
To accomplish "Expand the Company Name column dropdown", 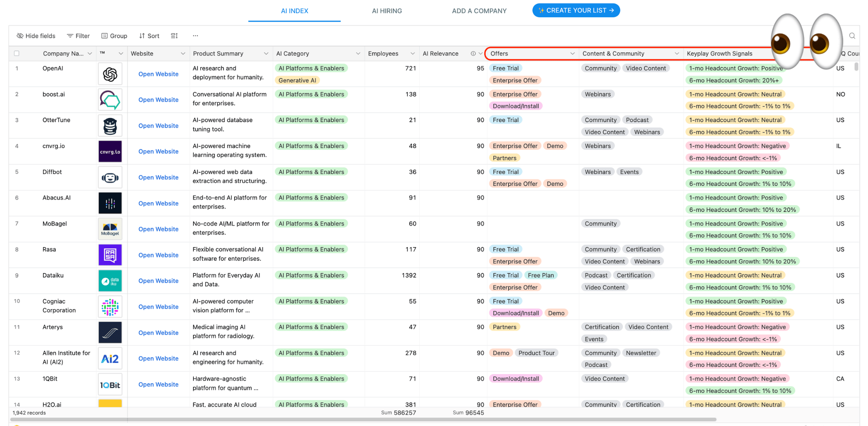I will pos(90,53).
